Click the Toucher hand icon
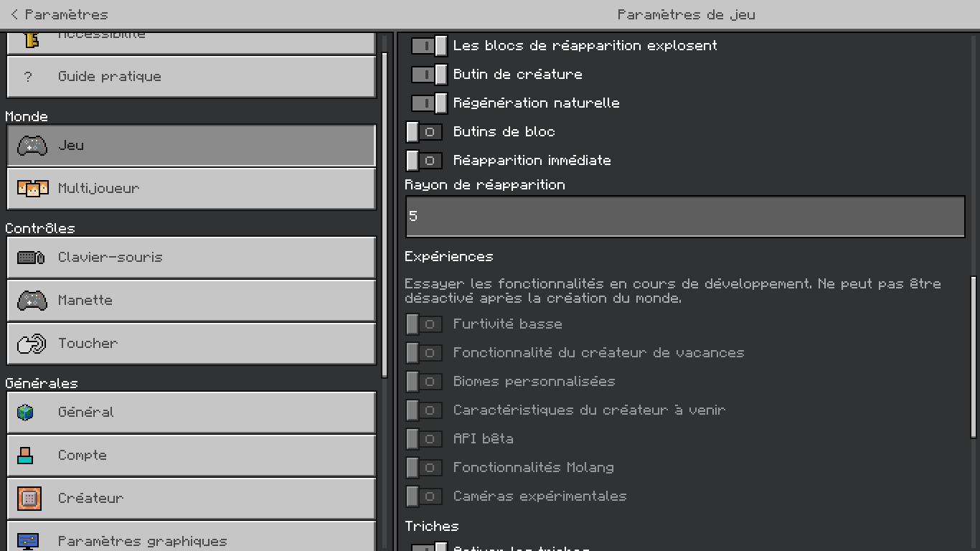This screenshot has width=980, height=551. coord(31,344)
